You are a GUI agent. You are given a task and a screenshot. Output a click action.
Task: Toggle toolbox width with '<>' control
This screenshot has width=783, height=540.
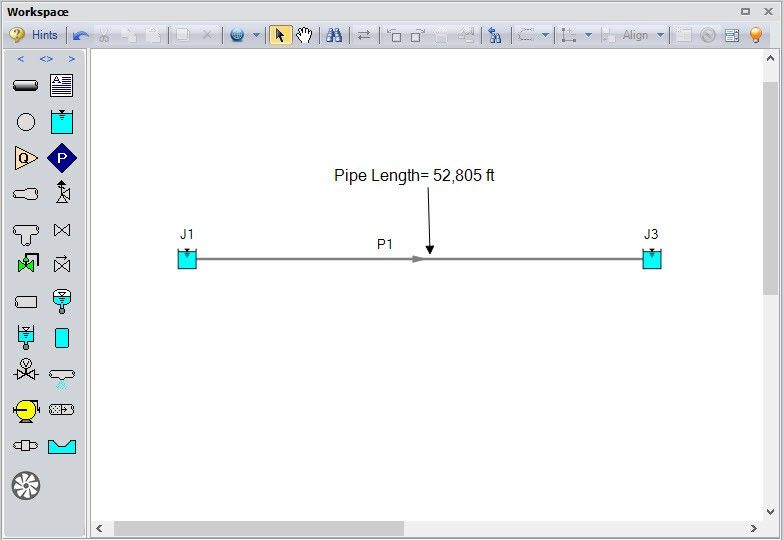(46, 59)
